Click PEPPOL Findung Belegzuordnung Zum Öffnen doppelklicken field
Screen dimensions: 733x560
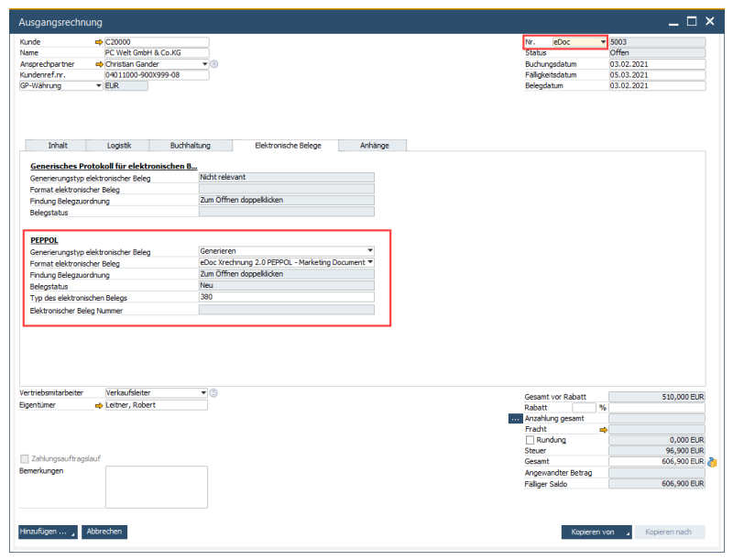pyautogui.click(x=287, y=274)
